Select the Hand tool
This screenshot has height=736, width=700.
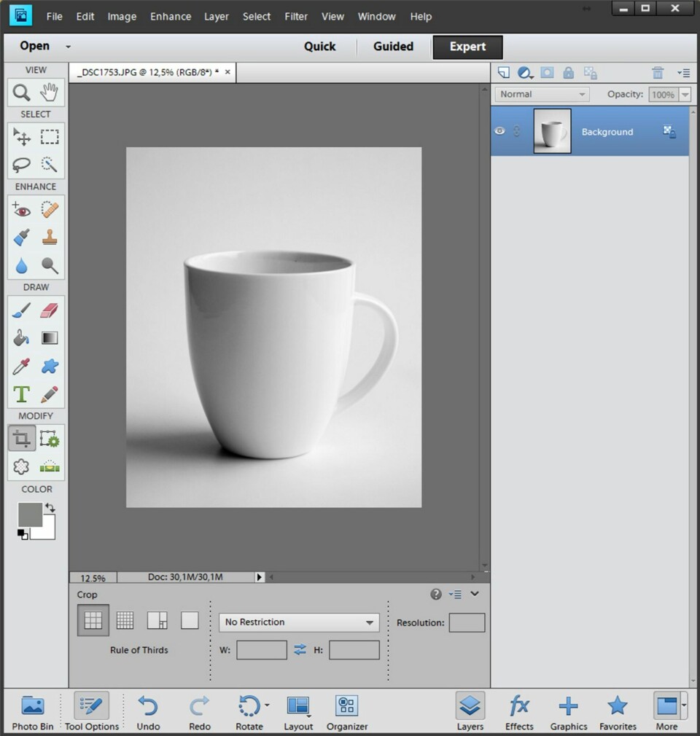pyautogui.click(x=50, y=93)
